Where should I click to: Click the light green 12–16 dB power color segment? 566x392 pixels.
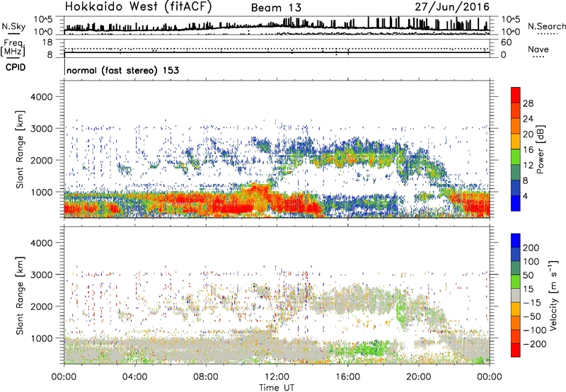516,157
